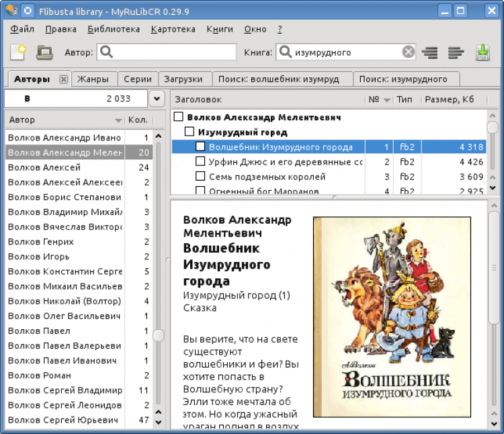Click the right-aligned lines toolbar icon

431,52
